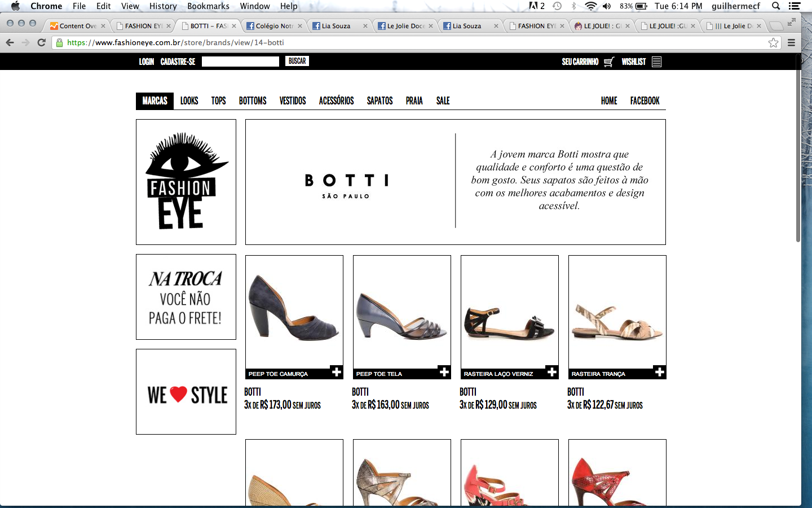Click the We Love Style banner
812x508 pixels.
click(x=186, y=392)
